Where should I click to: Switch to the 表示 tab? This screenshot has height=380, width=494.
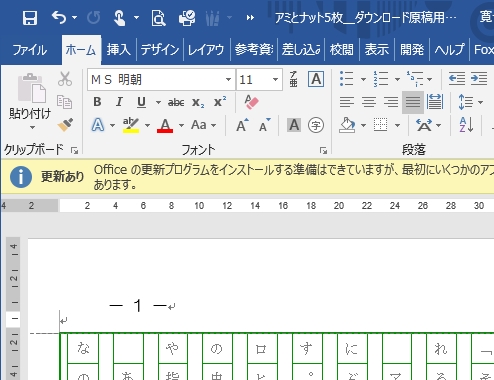point(377,50)
